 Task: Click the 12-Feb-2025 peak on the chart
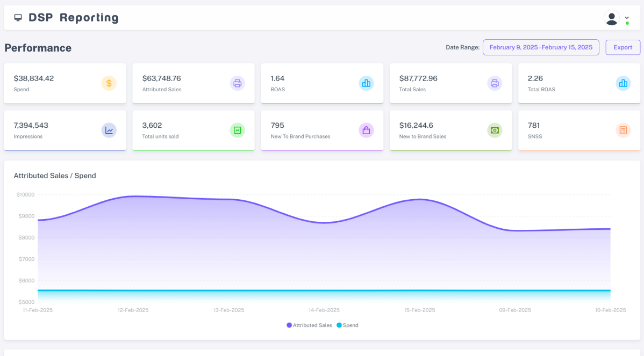[x=133, y=197]
